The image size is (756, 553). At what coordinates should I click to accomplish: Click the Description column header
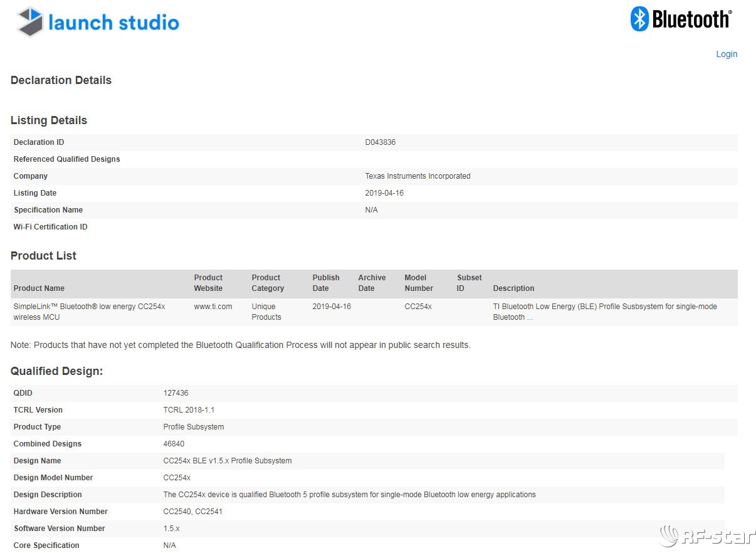[514, 288]
